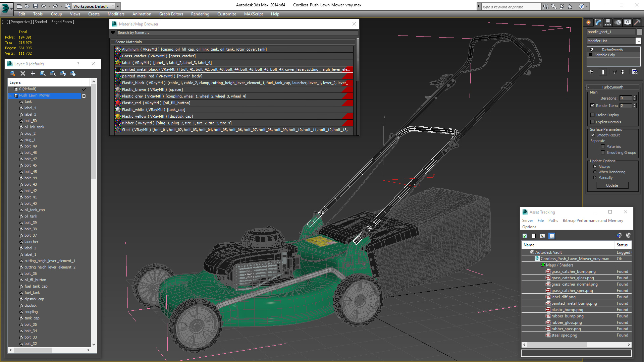Image resolution: width=644 pixels, height=362 pixels.
Task: Click the Perspective viewport label
Action: pos(20,22)
